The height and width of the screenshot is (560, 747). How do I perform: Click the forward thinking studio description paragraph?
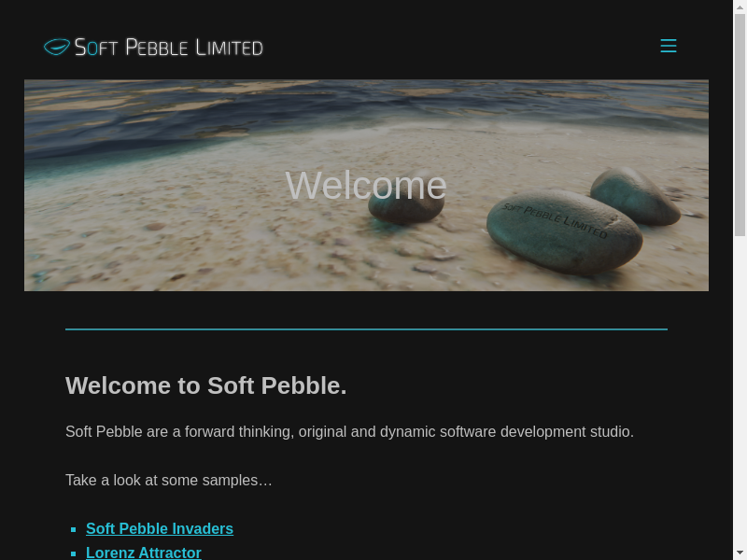coord(349,431)
